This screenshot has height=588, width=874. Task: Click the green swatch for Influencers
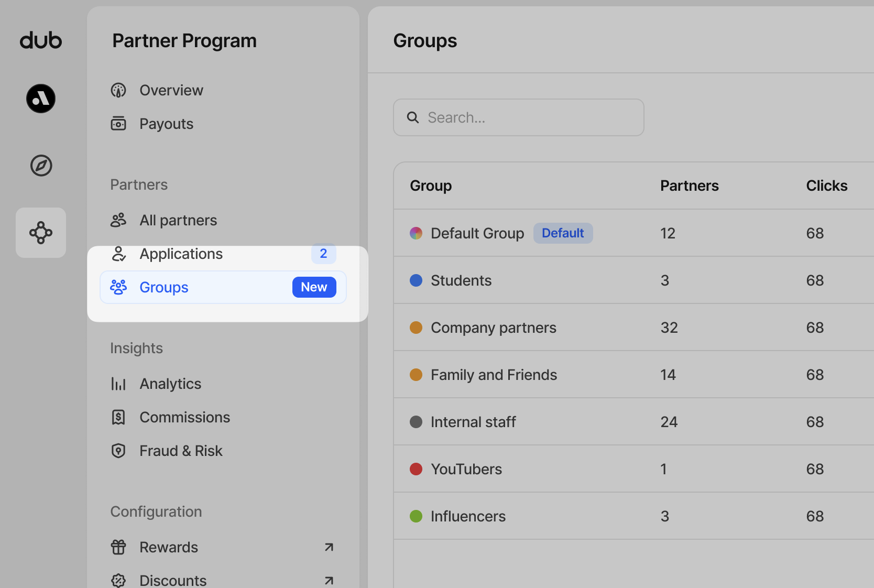pyautogui.click(x=416, y=516)
